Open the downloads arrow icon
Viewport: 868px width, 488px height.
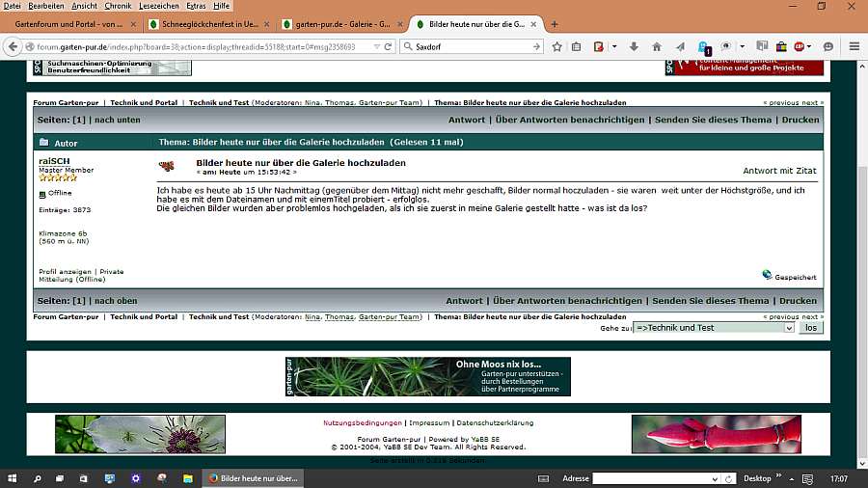pos(634,46)
